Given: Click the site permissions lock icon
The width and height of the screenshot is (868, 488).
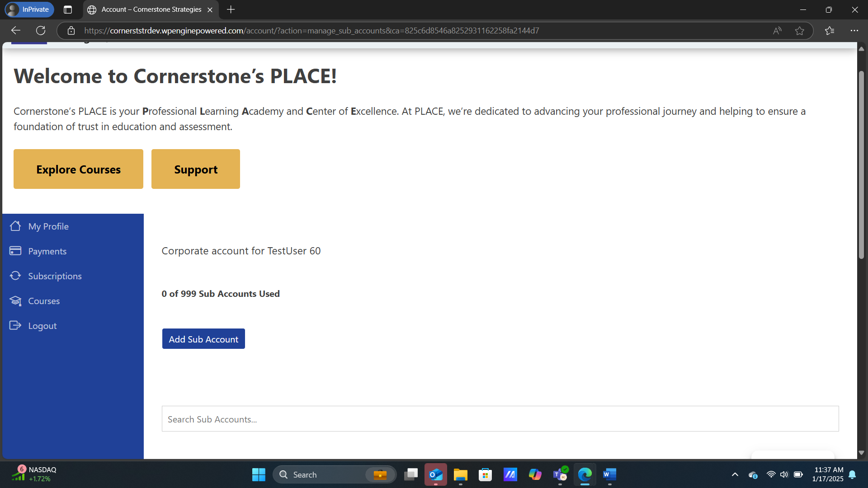Looking at the screenshot, I should 71,30.
